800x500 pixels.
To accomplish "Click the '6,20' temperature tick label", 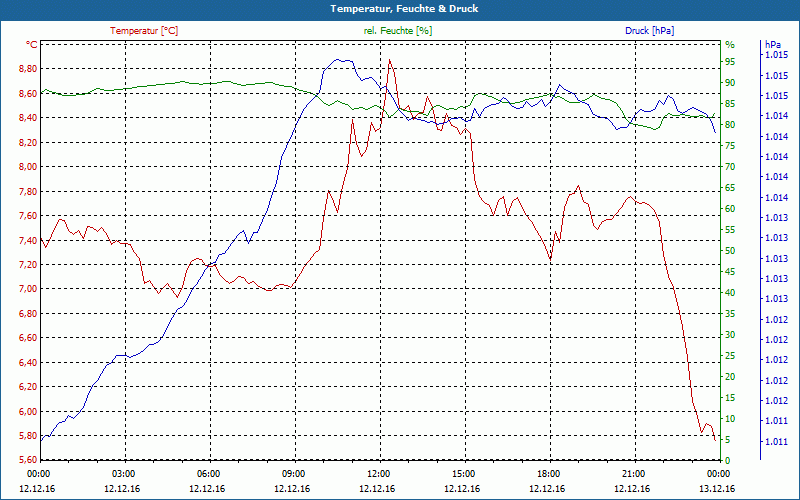I will [x=28, y=387].
